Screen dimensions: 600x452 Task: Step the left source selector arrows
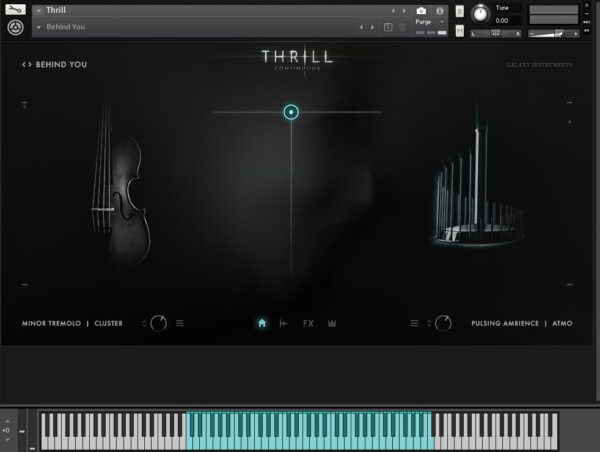pos(144,323)
